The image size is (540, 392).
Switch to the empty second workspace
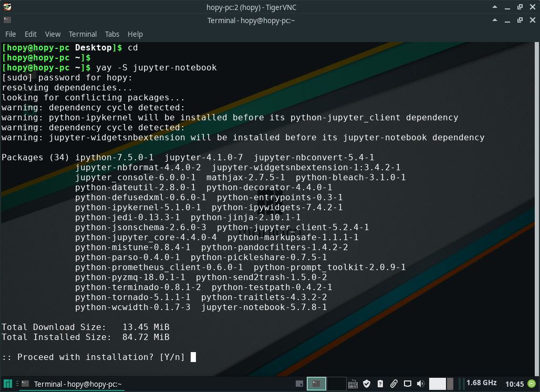click(x=336, y=384)
